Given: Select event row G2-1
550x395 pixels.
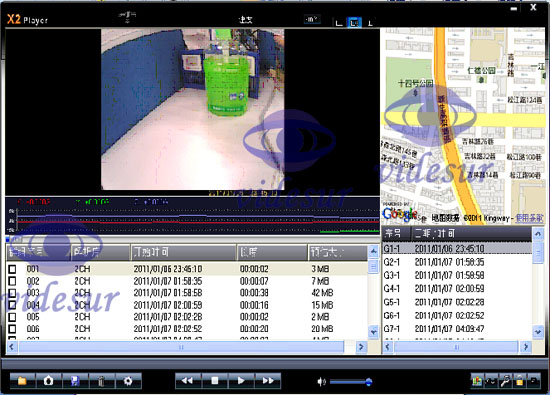Looking at the screenshot, I should [x=457, y=262].
